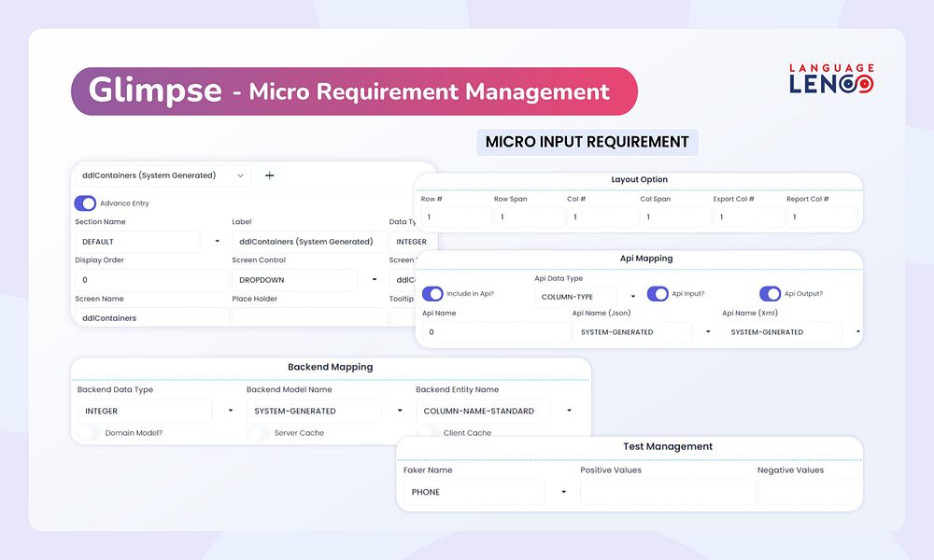The image size is (934, 560).
Task: Open the Faker Name PHONE dropdown
Action: tap(486, 492)
